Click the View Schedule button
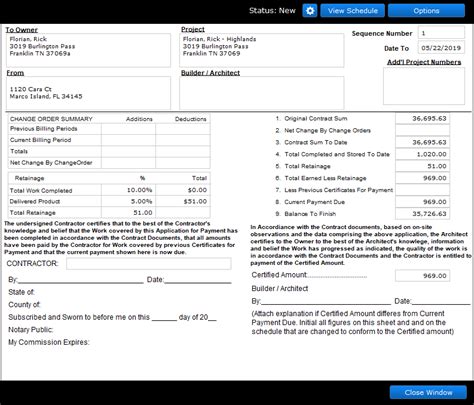 353,11
